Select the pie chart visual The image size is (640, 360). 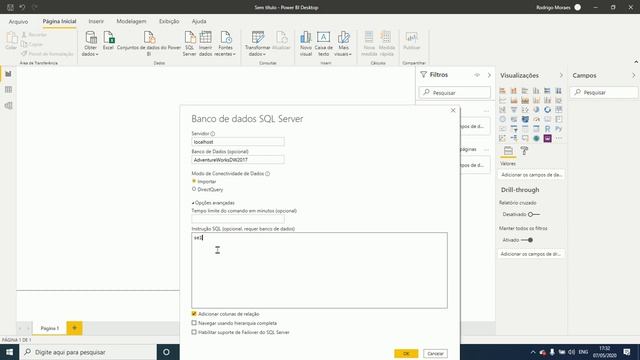536,109
